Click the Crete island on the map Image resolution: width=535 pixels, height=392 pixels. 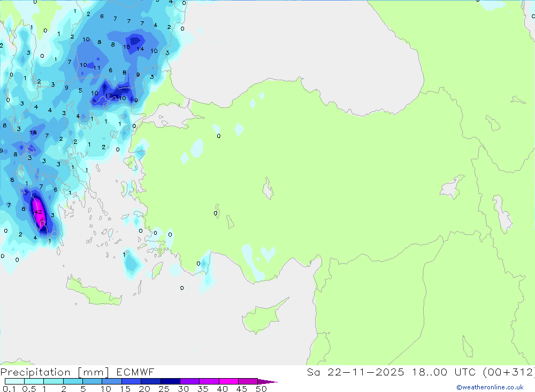click(94, 291)
